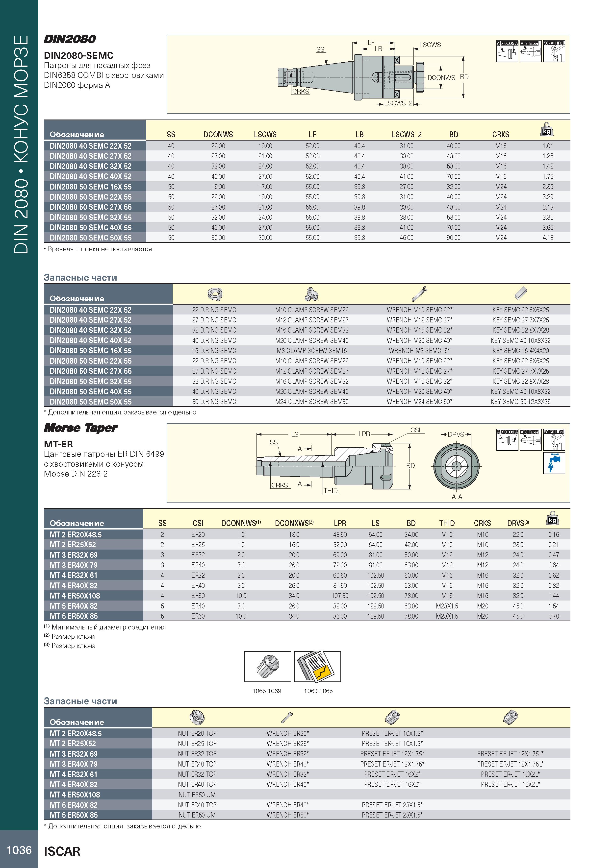Click the weight value '4.18'

coord(548,238)
